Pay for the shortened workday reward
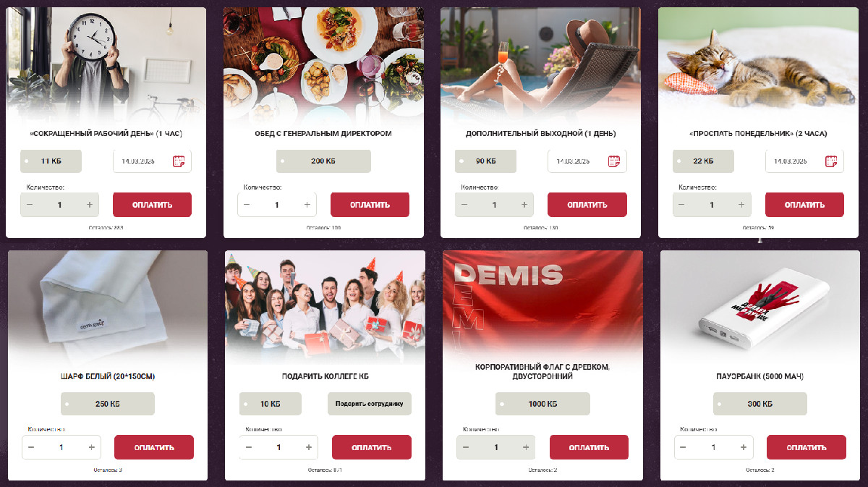 [x=153, y=205]
